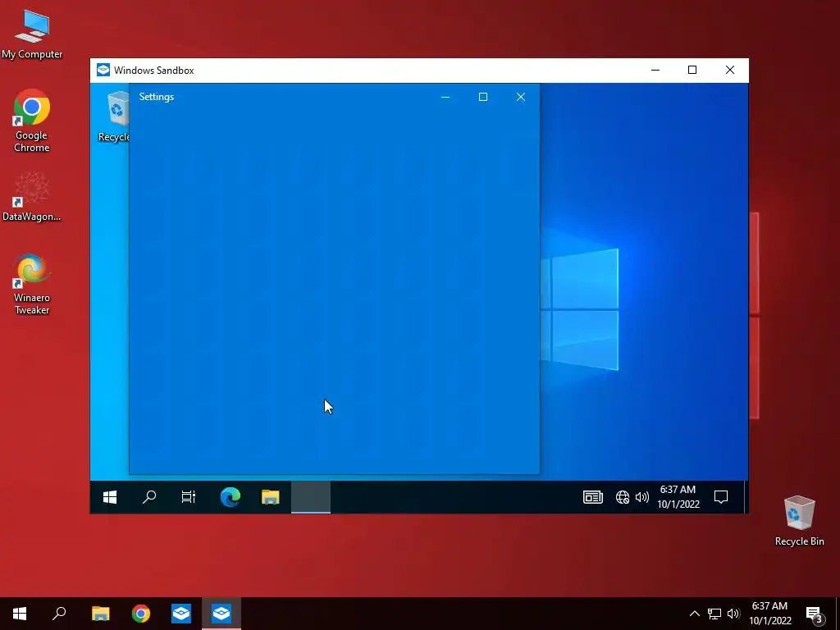Screen dimensions: 840x630
Task: Maximize the Settings window
Action: tap(483, 97)
